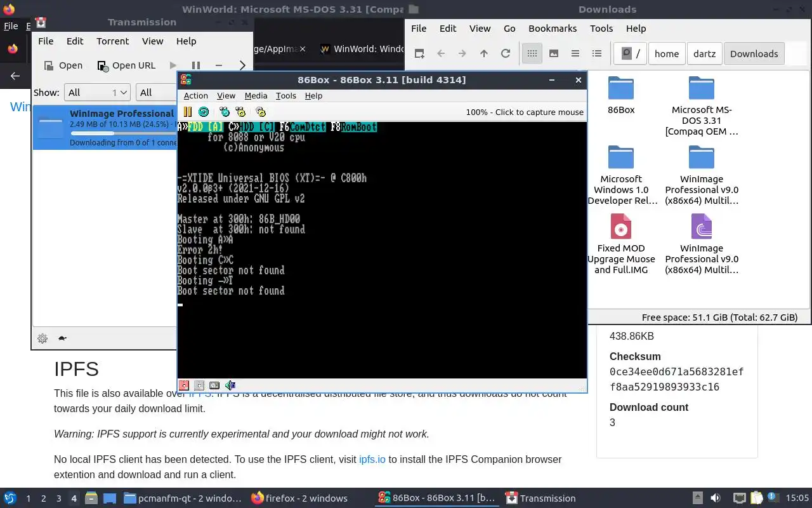Reload the Downloads folder view
Viewport: 812px width, 508px height.
click(x=506, y=53)
